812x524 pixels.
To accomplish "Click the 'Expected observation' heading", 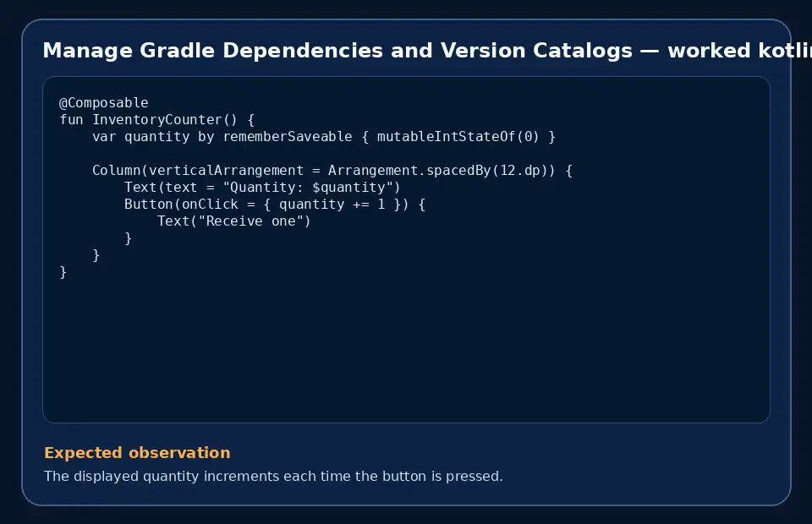I will tap(137, 453).
